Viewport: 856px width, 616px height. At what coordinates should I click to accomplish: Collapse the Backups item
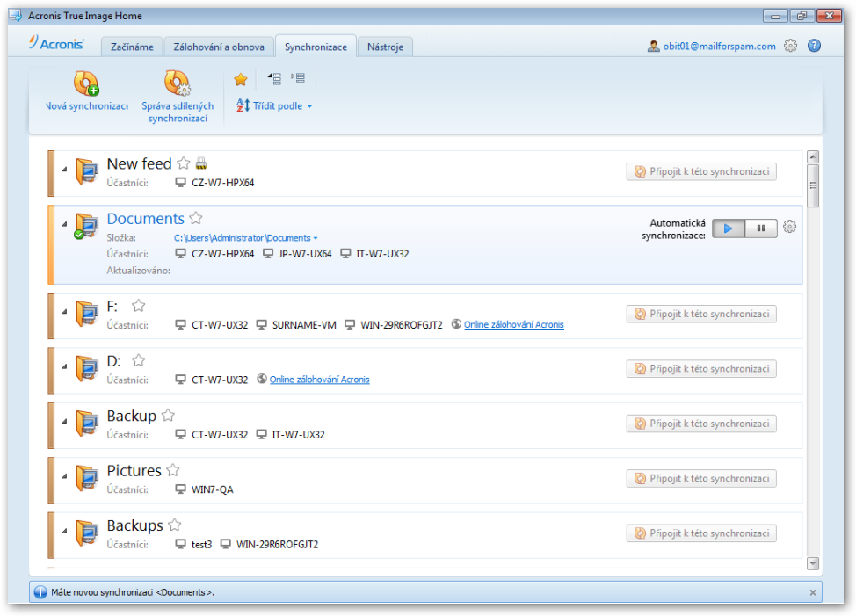tap(64, 531)
